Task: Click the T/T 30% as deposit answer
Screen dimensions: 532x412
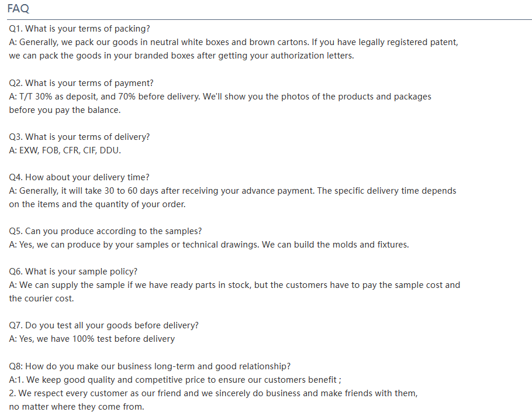Action: pyautogui.click(x=220, y=97)
